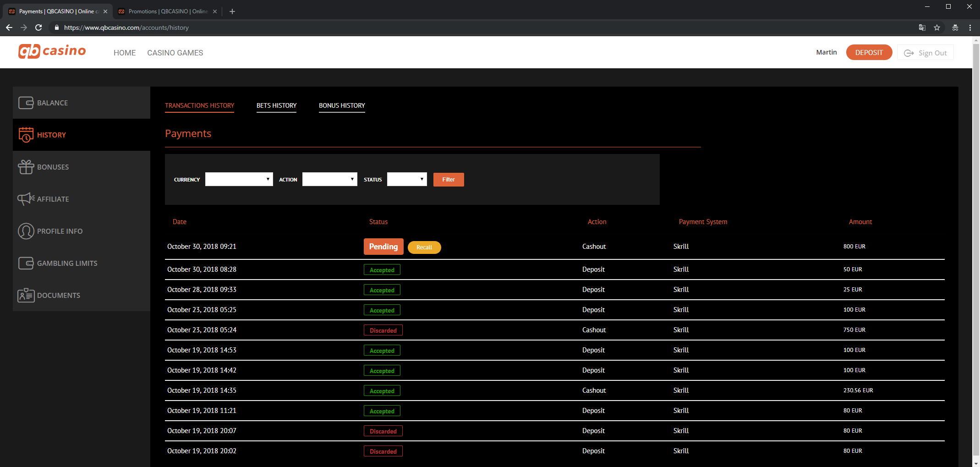Click the Status column header

coord(378,222)
